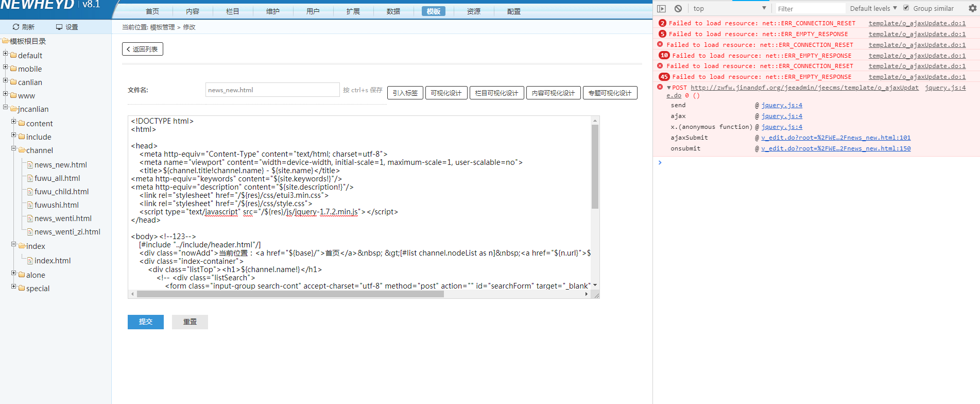The image size is (980, 404).
Task: Click the refresh icon in the sidebar
Action: (x=16, y=27)
